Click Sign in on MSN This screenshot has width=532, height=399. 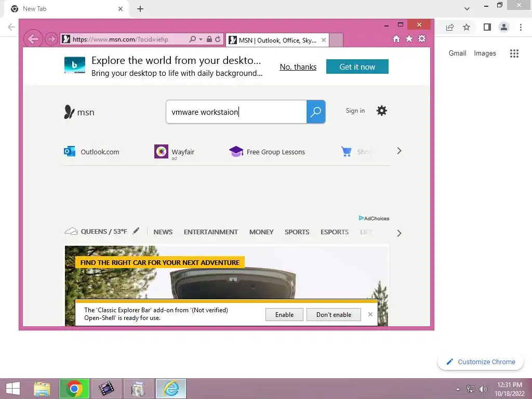[x=355, y=111]
